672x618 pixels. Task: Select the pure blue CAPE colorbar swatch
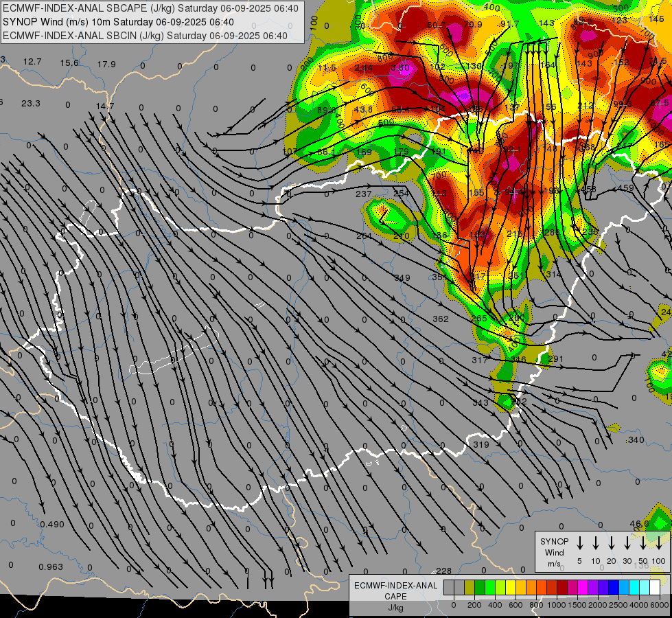pos(613,588)
